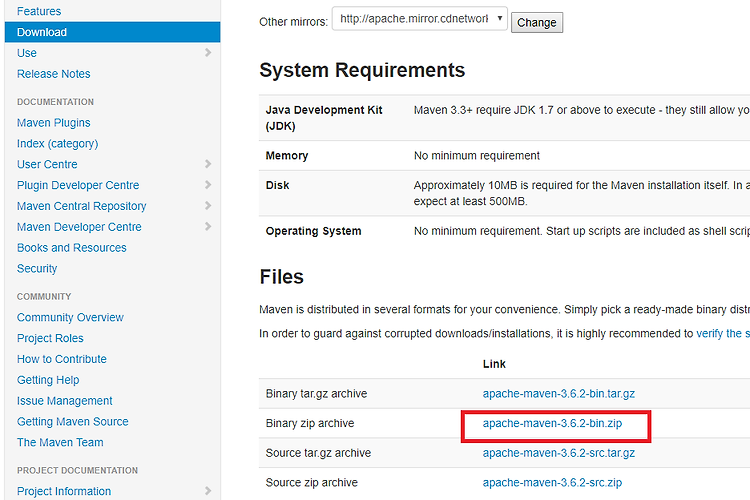This screenshot has width=750, height=500.
Task: Open the Release Notes link
Action: click(54, 74)
